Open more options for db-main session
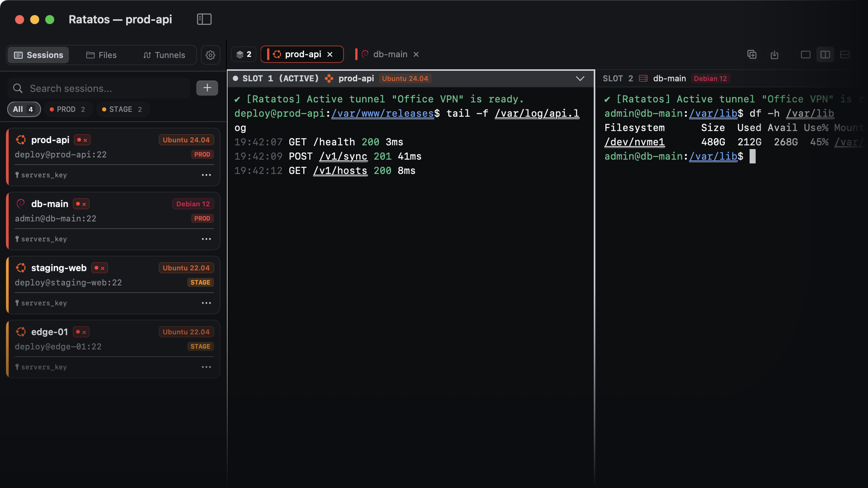Screen dimensions: 868x488 point(206,239)
